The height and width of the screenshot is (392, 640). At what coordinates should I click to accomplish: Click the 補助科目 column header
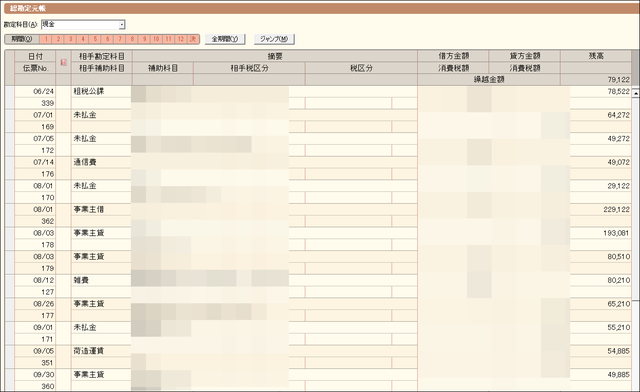click(163, 68)
